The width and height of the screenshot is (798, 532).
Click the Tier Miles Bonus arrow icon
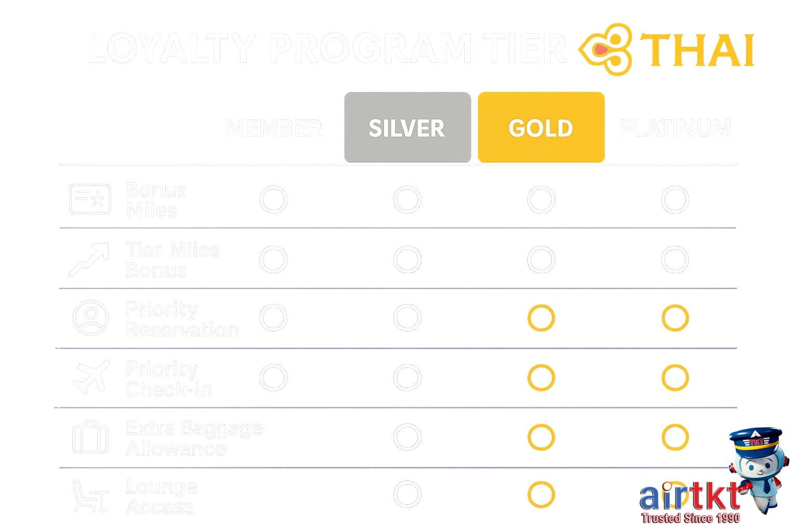(90, 259)
